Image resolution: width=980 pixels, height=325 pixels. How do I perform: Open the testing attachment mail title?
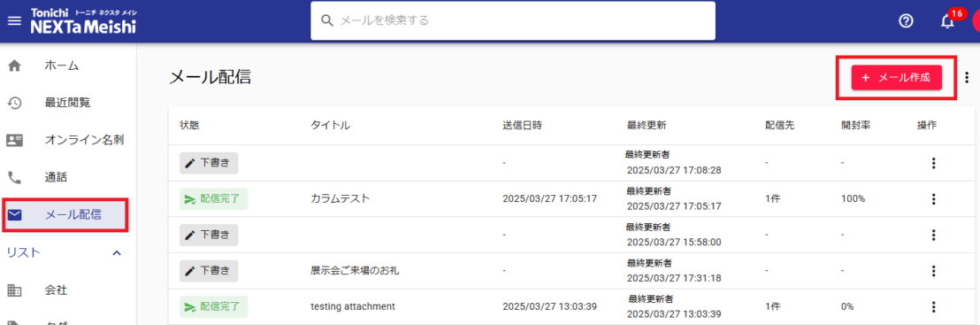click(353, 306)
